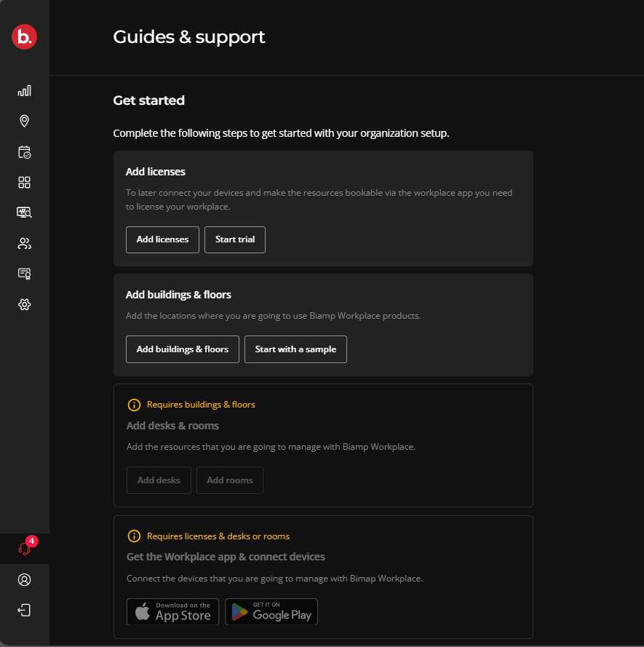Click the 'Add licenses' card heading
Screen dimensions: 644x647
pos(156,172)
